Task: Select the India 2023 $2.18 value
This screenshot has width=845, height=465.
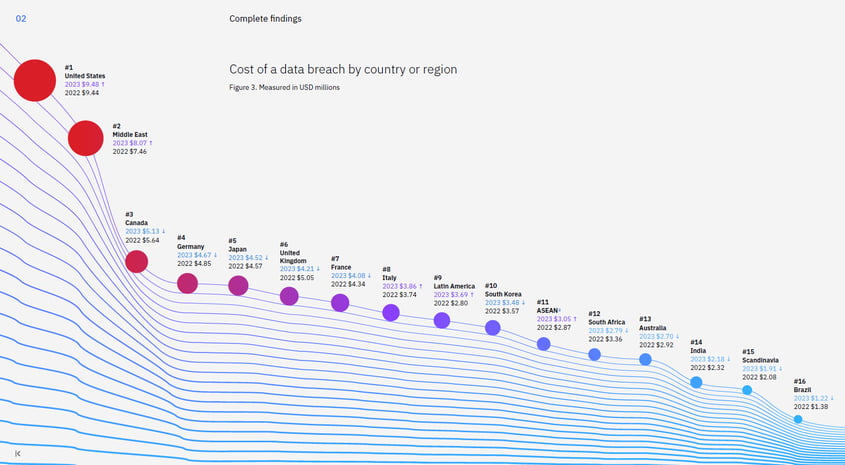Action: 707,359
